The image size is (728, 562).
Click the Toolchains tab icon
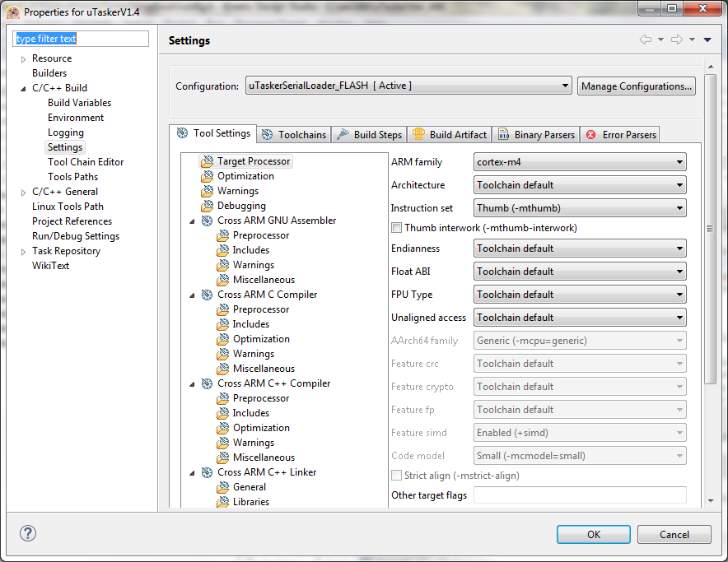(x=267, y=135)
